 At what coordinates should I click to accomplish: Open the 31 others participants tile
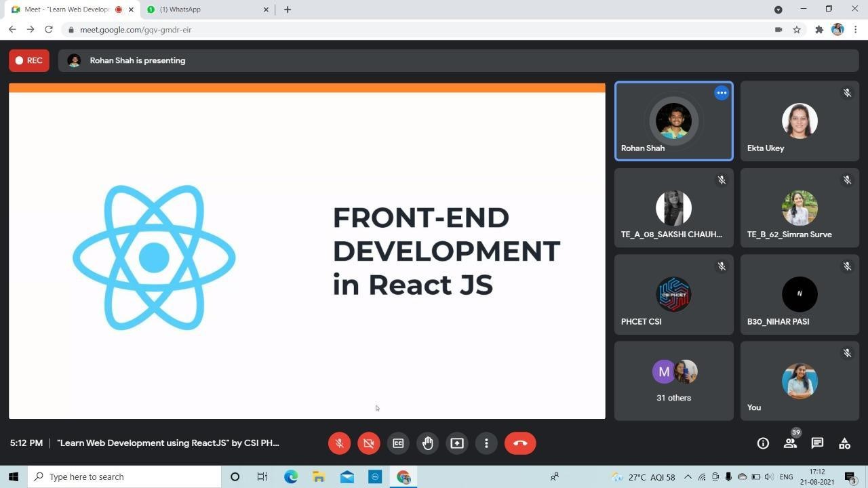pos(674,381)
